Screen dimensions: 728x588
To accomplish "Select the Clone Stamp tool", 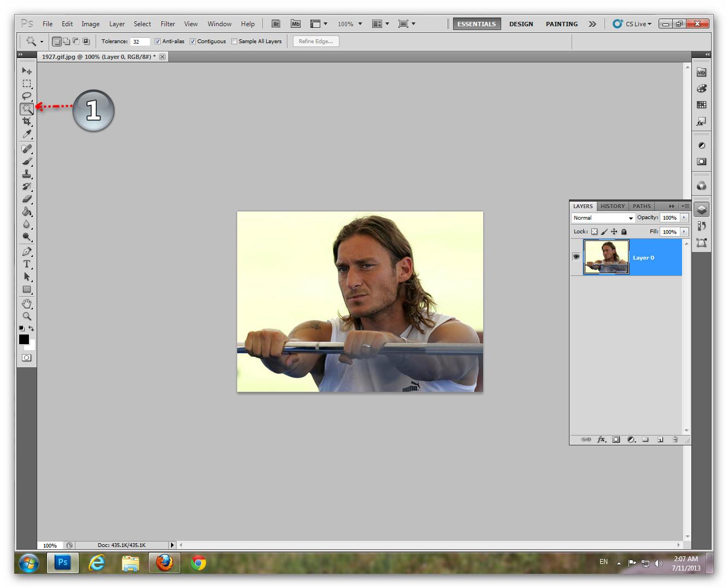I will pos(26,174).
